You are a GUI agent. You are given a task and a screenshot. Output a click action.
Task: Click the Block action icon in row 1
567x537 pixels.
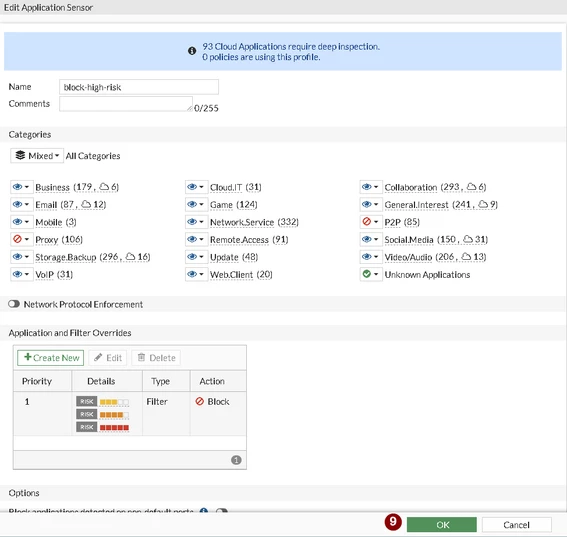(x=200, y=401)
